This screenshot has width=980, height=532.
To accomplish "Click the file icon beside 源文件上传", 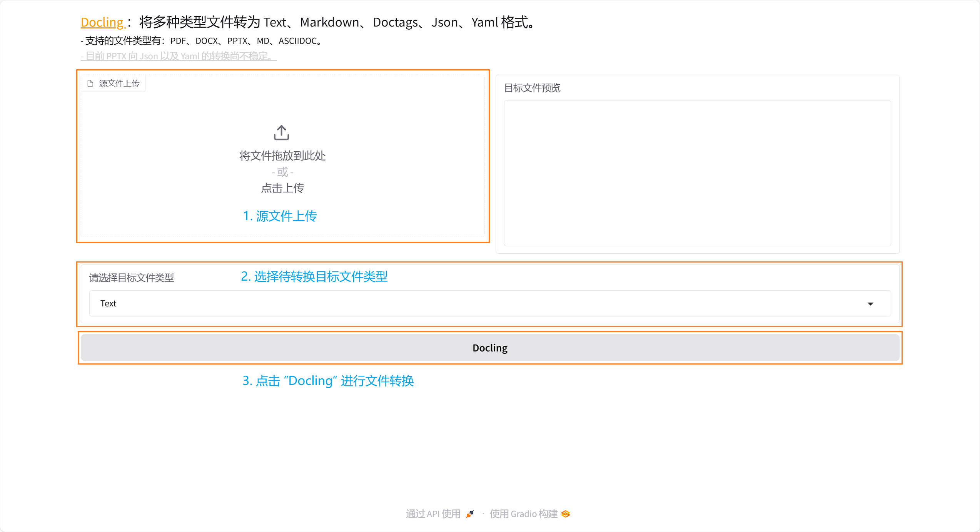I will [90, 84].
